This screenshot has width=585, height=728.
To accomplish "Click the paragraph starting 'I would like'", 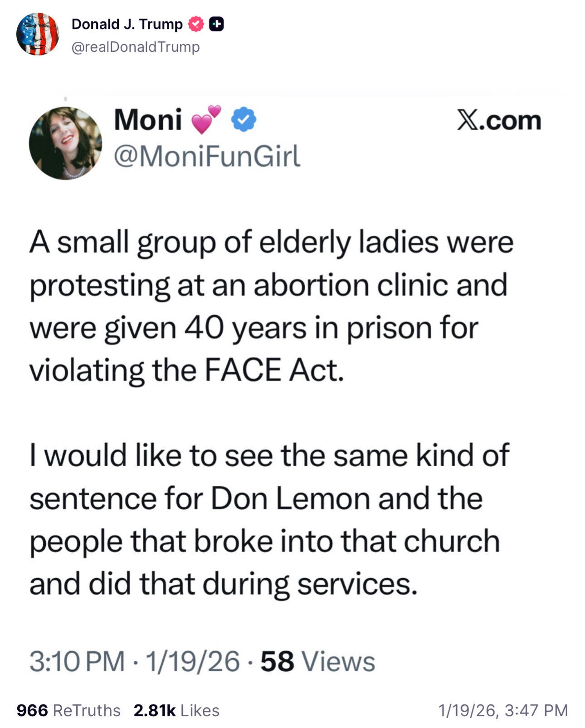I will pyautogui.click(x=269, y=519).
